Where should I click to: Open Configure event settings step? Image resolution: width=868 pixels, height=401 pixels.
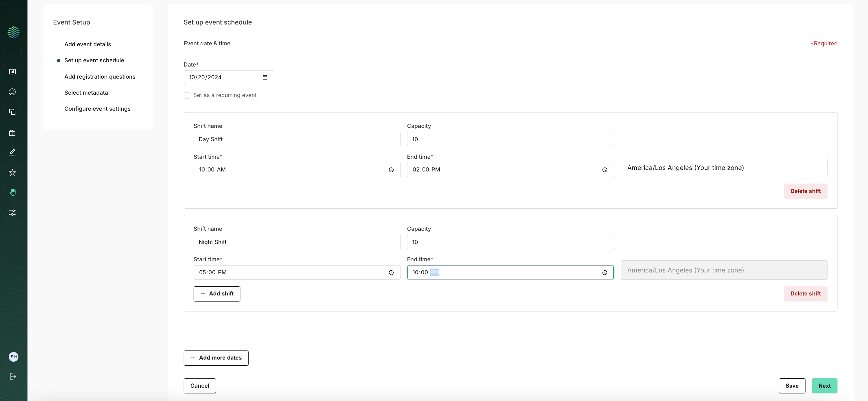tap(97, 109)
